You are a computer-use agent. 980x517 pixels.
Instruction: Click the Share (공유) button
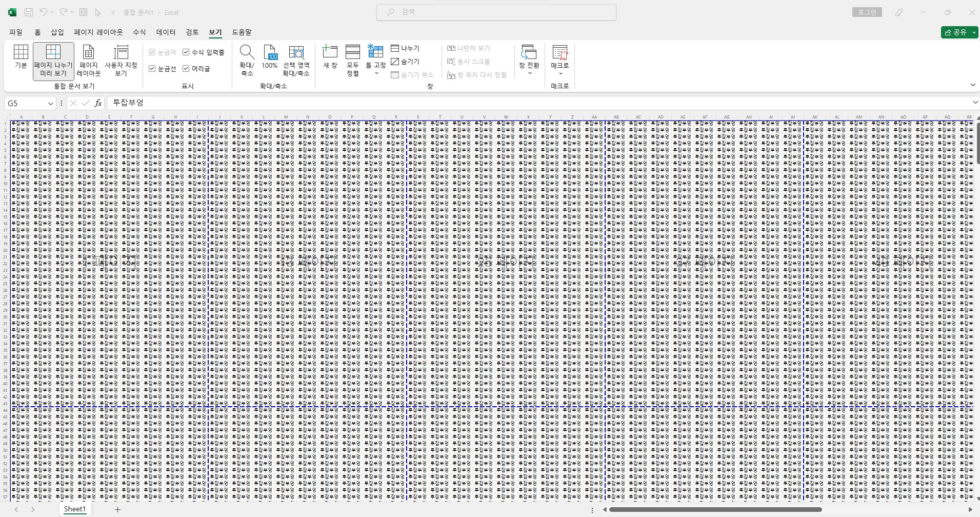pos(956,32)
